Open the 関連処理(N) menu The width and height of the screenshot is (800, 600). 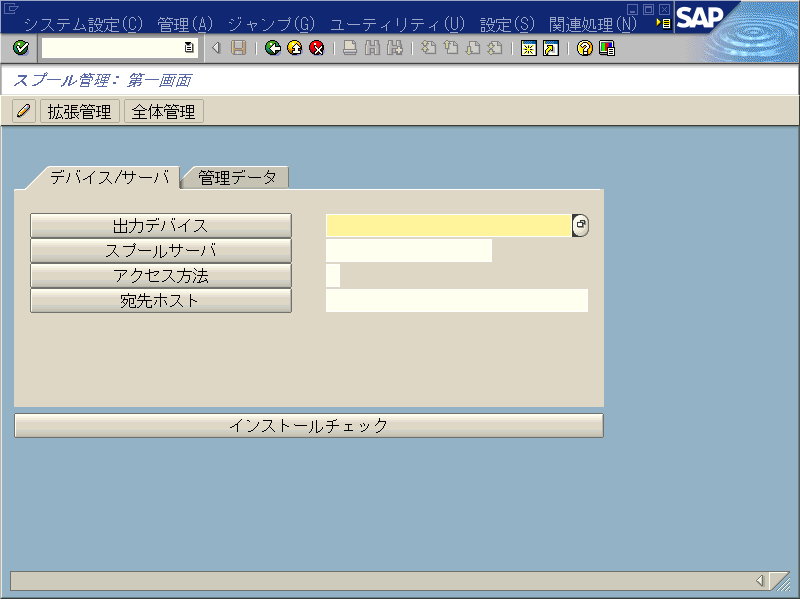coord(593,24)
